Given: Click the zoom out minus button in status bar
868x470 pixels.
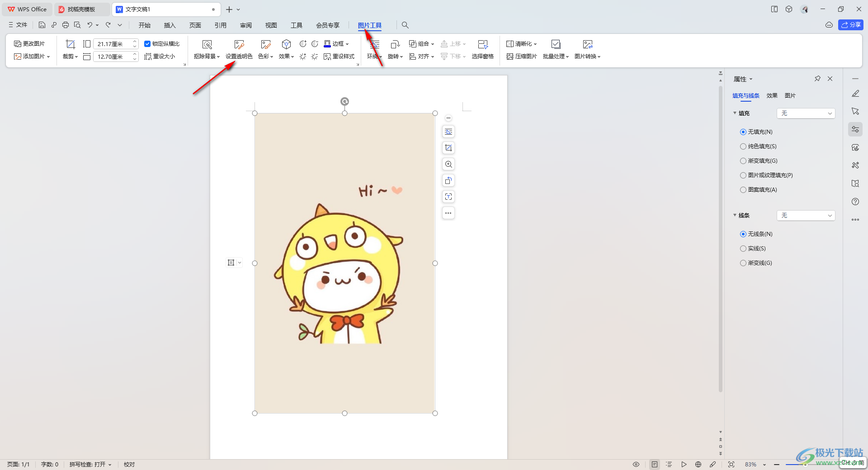Looking at the screenshot, I should coord(777,464).
